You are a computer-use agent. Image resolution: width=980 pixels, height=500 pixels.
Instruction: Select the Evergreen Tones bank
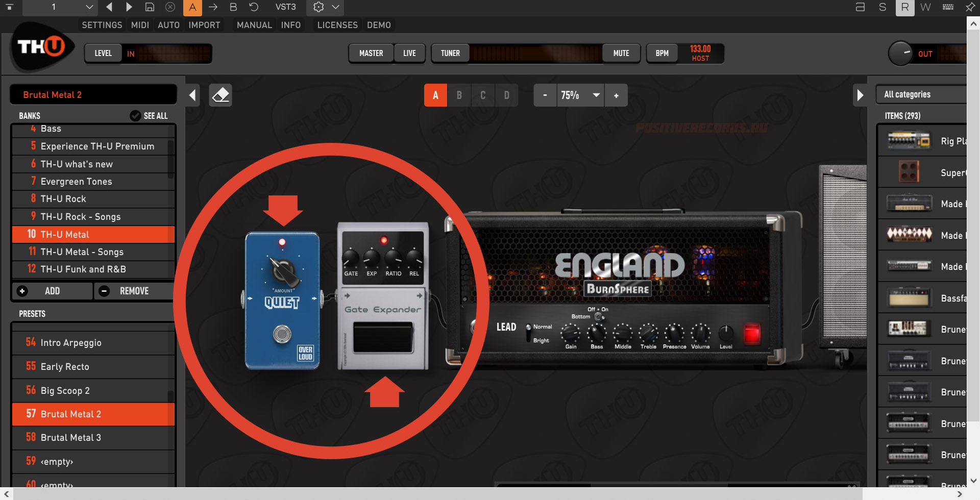pyautogui.click(x=93, y=182)
